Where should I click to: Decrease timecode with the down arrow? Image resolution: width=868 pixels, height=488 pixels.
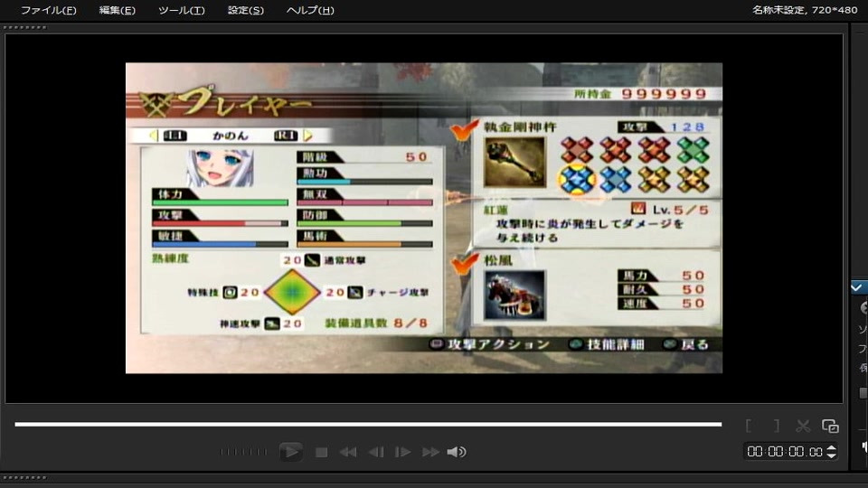832,455
